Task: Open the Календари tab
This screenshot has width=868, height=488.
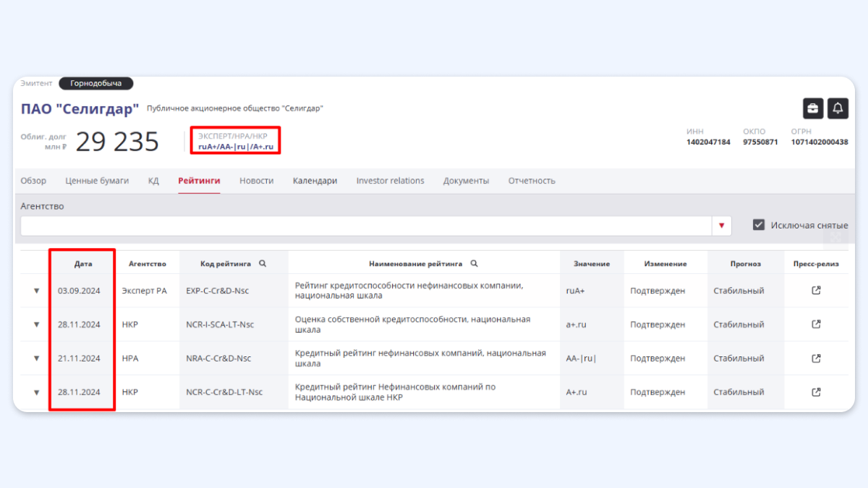Action: point(315,181)
